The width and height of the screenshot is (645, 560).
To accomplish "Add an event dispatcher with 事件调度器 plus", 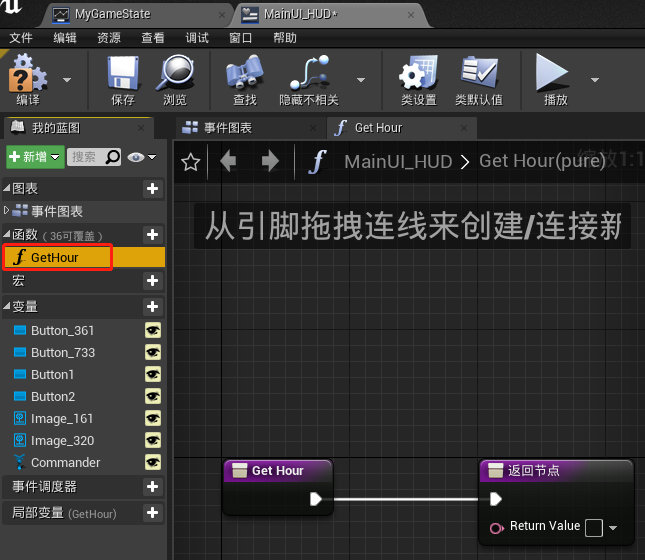I will coord(152,487).
